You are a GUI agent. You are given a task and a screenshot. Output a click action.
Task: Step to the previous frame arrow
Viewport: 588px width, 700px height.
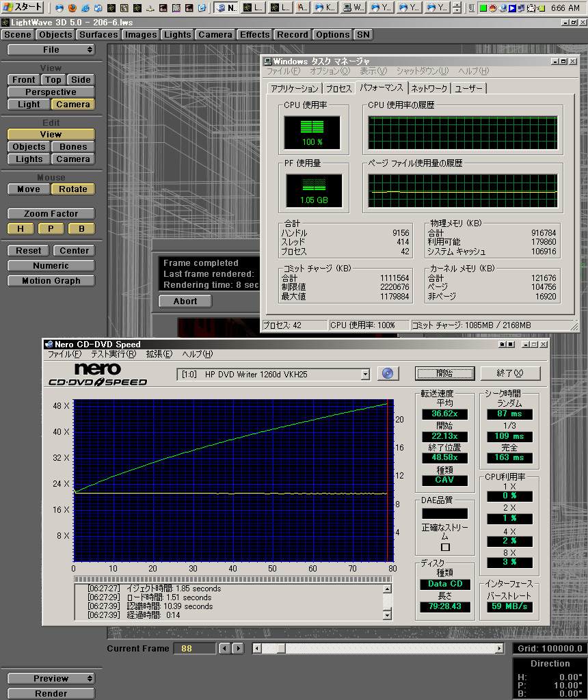224,648
